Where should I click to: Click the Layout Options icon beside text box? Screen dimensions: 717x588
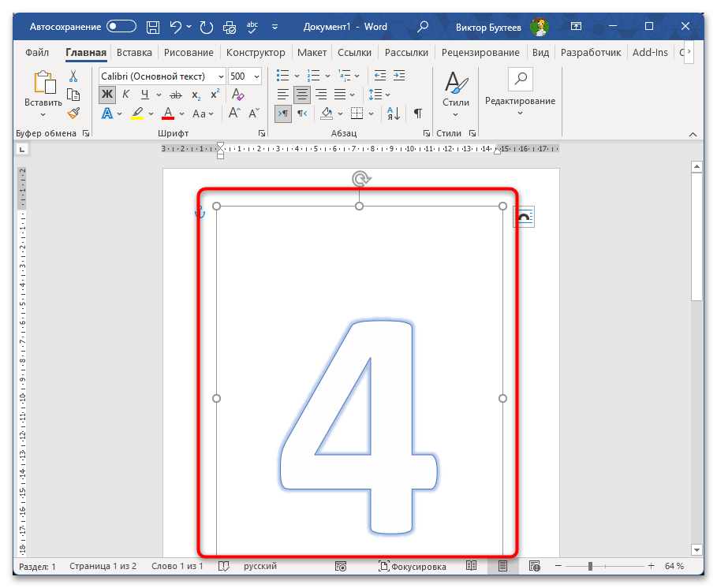pyautogui.click(x=524, y=217)
